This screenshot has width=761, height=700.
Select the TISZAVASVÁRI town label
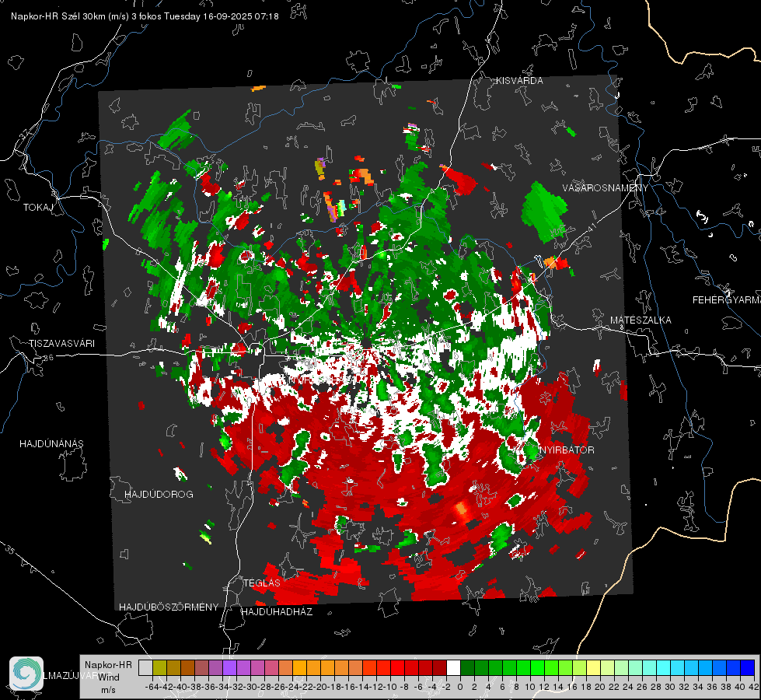(61, 344)
